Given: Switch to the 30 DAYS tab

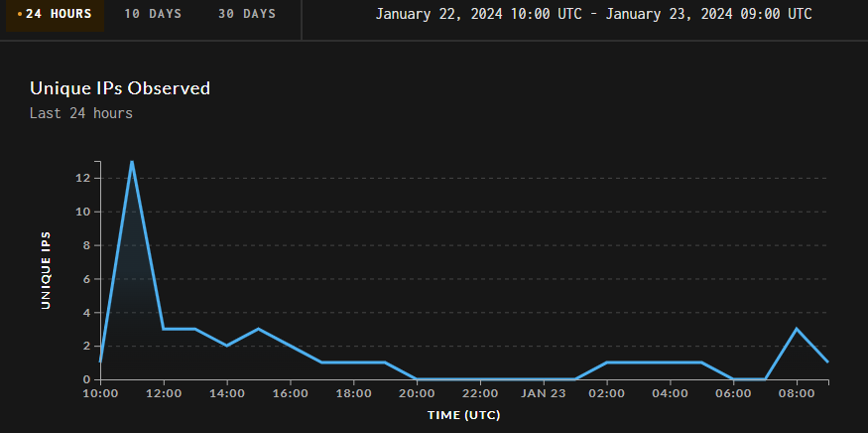Looking at the screenshot, I should [x=247, y=14].
